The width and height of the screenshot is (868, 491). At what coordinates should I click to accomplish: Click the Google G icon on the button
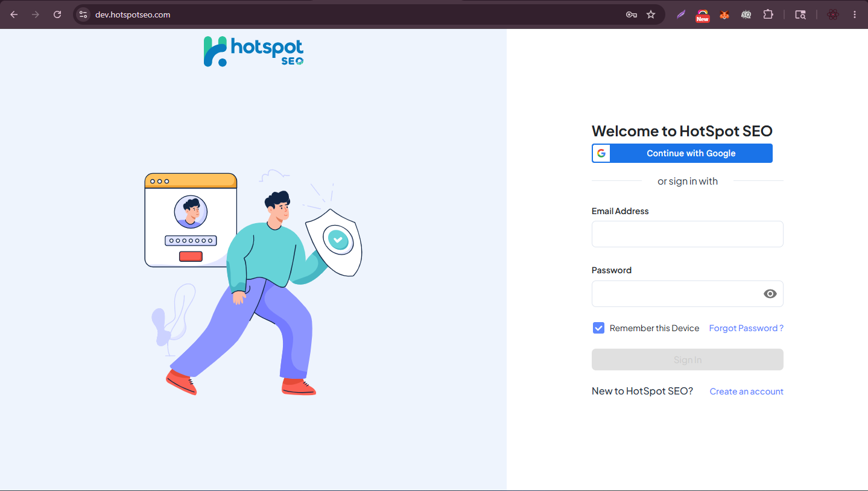[x=601, y=153]
